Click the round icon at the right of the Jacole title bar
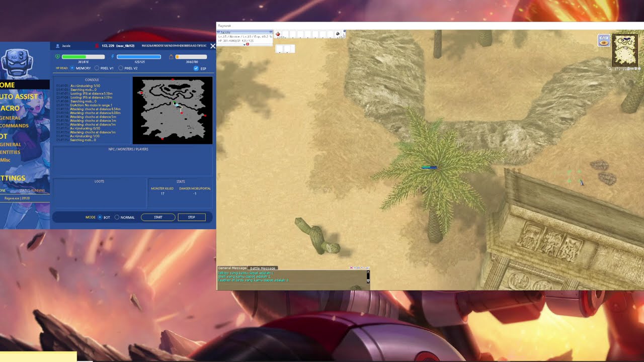Screen dimensions: 644x362 pos(271,32)
